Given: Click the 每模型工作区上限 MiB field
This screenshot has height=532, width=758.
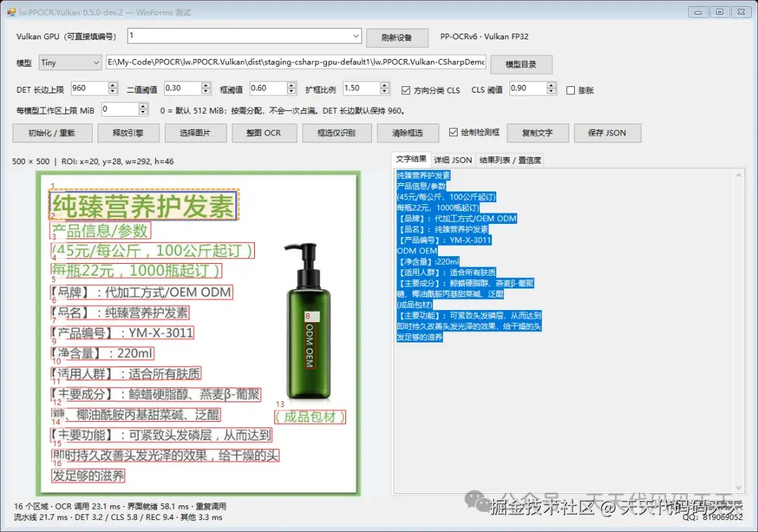Looking at the screenshot, I should (120, 109).
